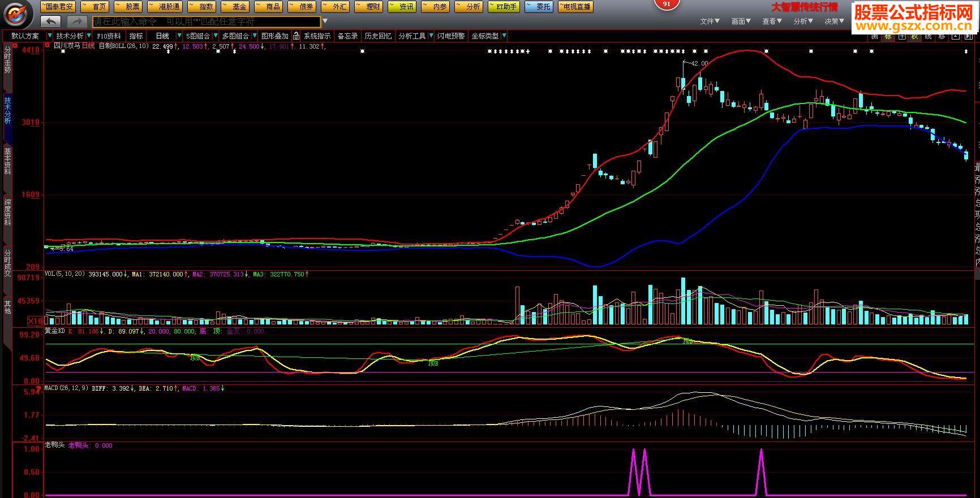The image size is (980, 498).
Task: Open the 文件 menu
Action: (710, 21)
